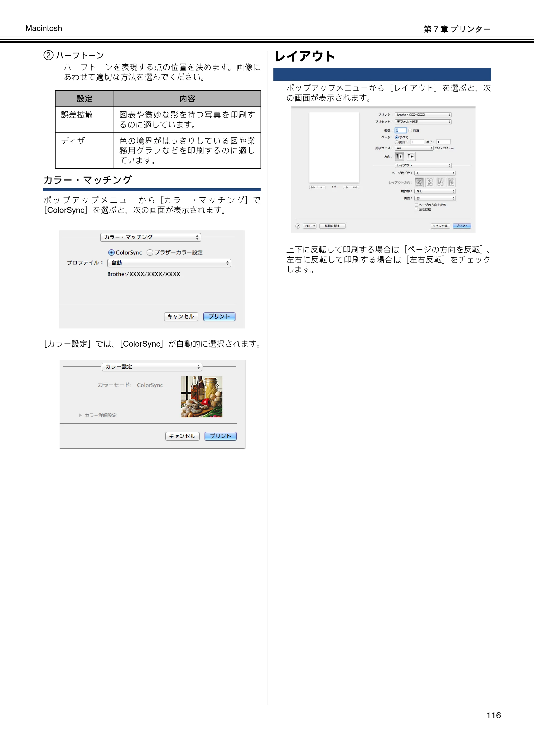Screen dimensions: 534x756
Task: Click キャンセル in the color matching dialog
Action: tap(181, 316)
